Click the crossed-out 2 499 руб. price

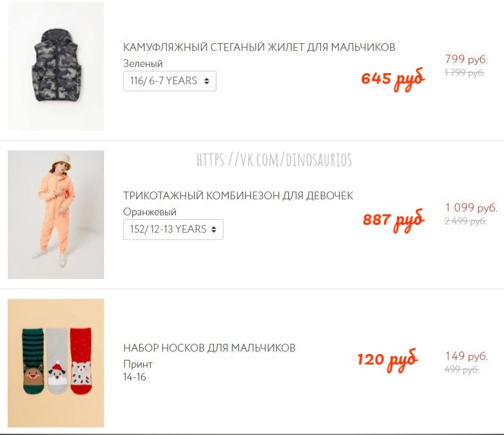pyautogui.click(x=465, y=221)
